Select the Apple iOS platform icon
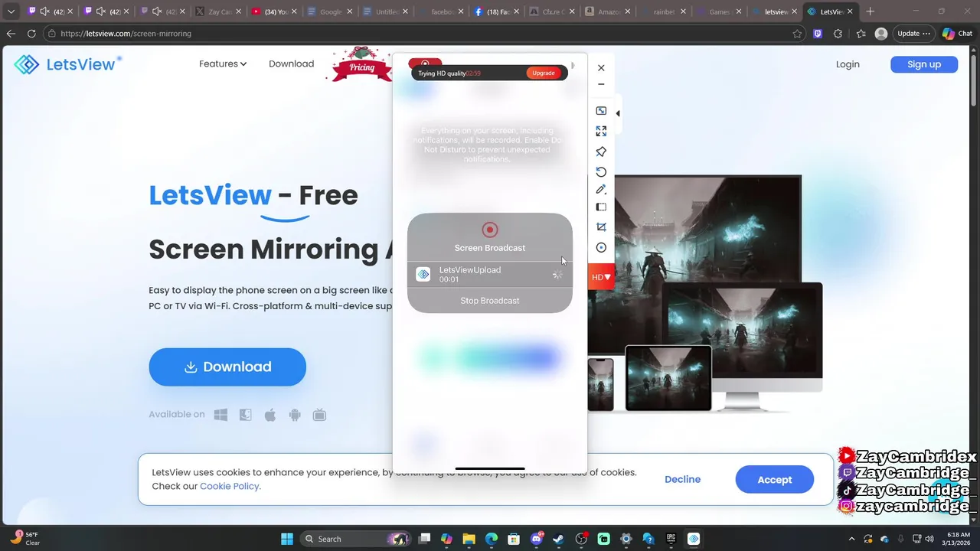Screen dimensions: 980x551 point(270,415)
